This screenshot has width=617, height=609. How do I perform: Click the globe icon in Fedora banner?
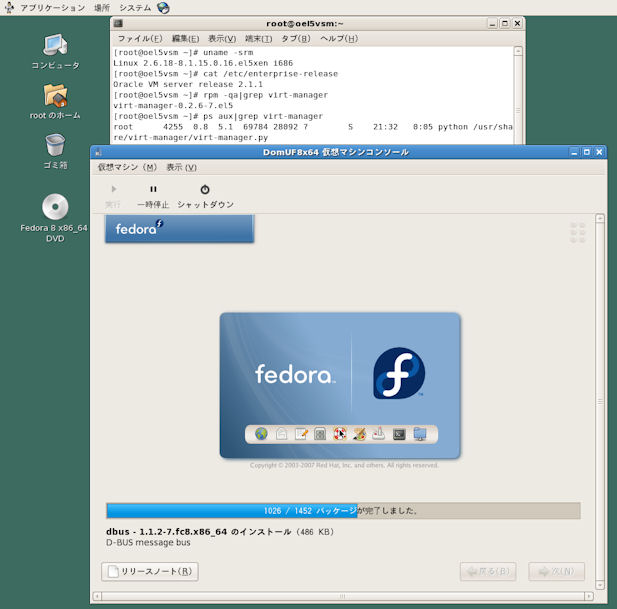(261, 434)
